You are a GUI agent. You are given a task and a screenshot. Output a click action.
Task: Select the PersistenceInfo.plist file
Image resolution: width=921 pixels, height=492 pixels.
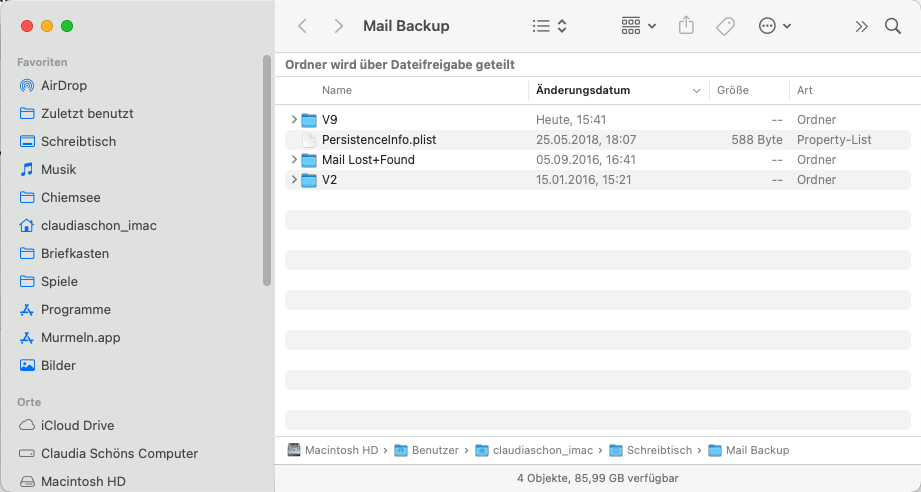coord(378,140)
